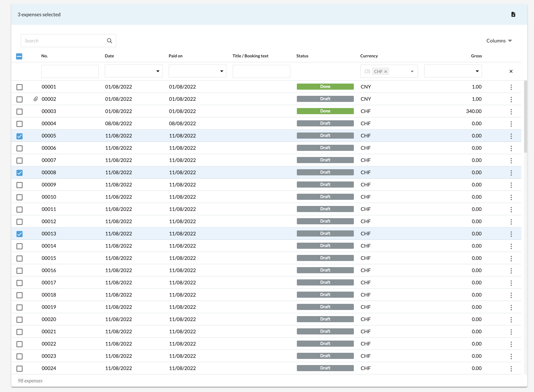Click the Excel export icon
Image resolution: width=534 pixels, height=392 pixels.
click(513, 15)
